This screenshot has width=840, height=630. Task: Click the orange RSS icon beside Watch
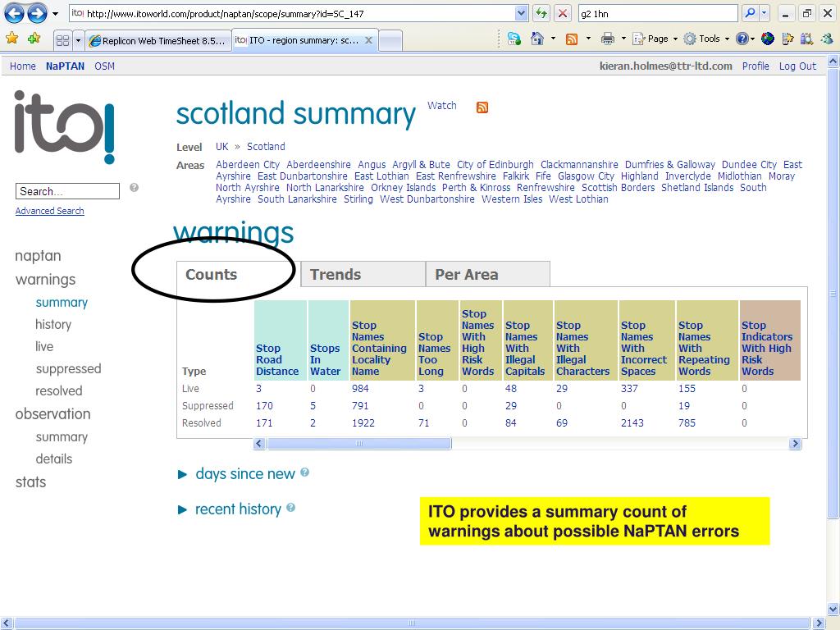tap(482, 107)
